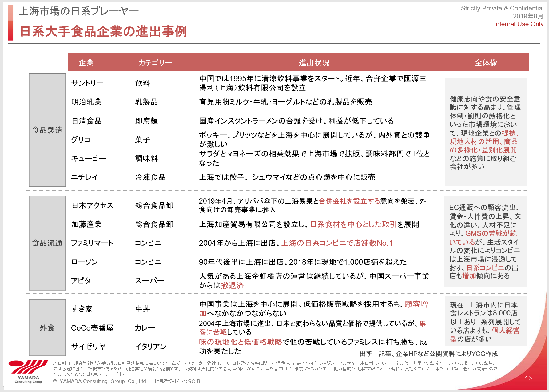
Task: Click the ニチレイ status about 餃子、シュウマイ
Action: pos(287,177)
